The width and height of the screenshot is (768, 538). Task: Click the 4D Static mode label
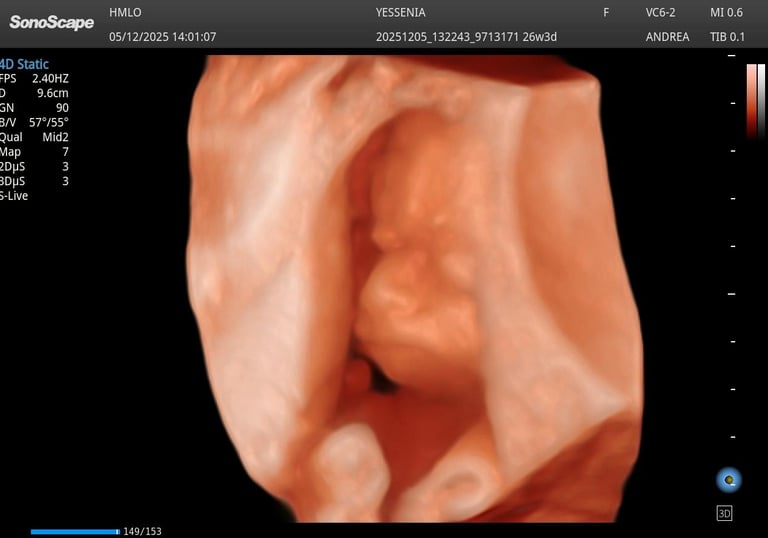[x=24, y=64]
